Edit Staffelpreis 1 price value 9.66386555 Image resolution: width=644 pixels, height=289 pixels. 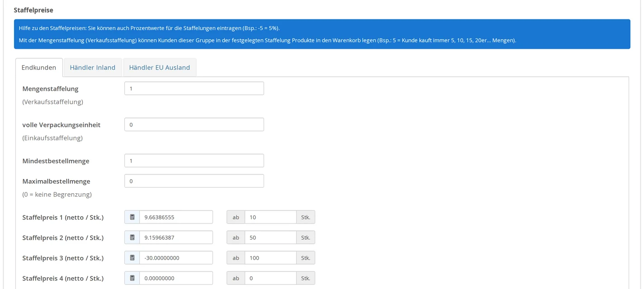[176, 217]
